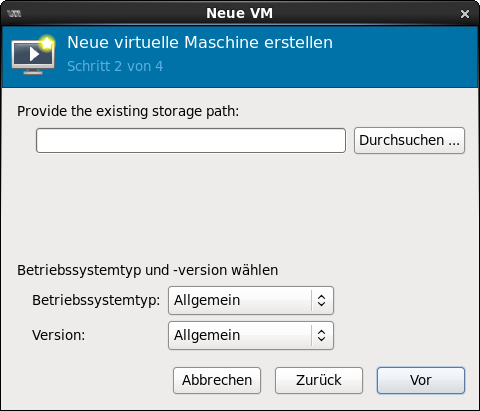Select the Version: field label

[59, 335]
